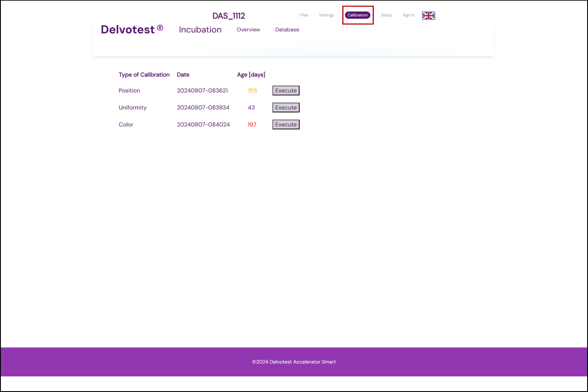Open the Overview tab
The height and width of the screenshot is (392, 588).
[248, 30]
